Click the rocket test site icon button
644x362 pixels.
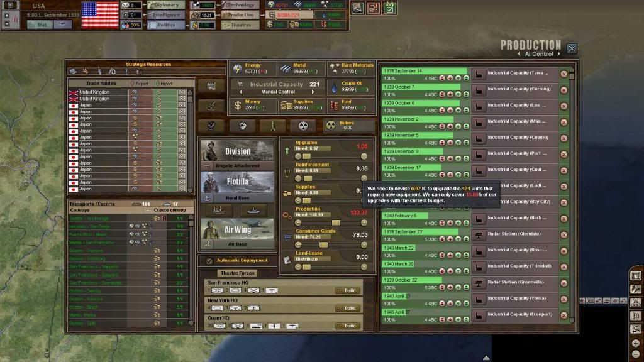[272, 126]
